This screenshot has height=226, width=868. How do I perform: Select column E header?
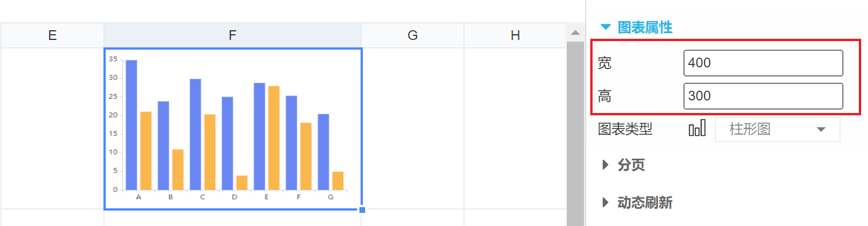click(52, 35)
